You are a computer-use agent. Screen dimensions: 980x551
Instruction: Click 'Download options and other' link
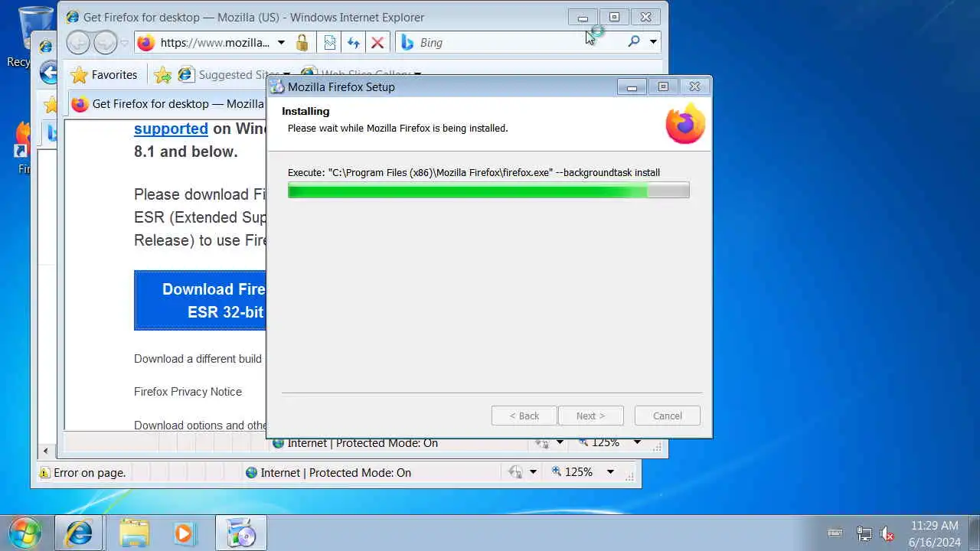pos(200,425)
